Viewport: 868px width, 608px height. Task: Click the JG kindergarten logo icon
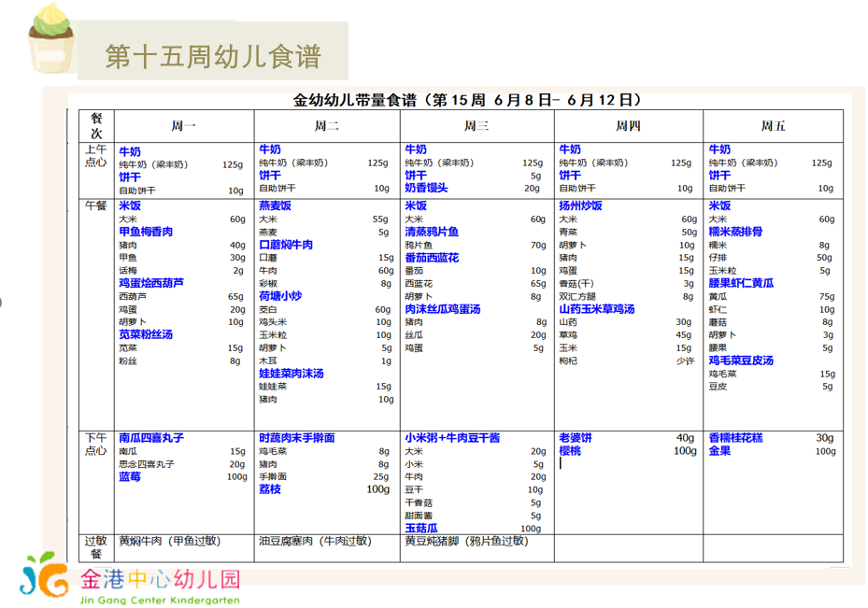[44, 574]
